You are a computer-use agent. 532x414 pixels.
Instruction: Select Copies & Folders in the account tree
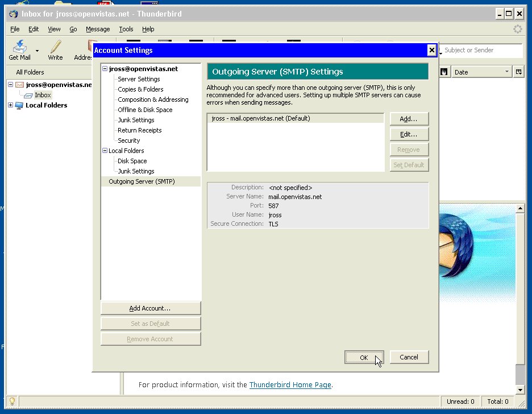pyautogui.click(x=140, y=89)
